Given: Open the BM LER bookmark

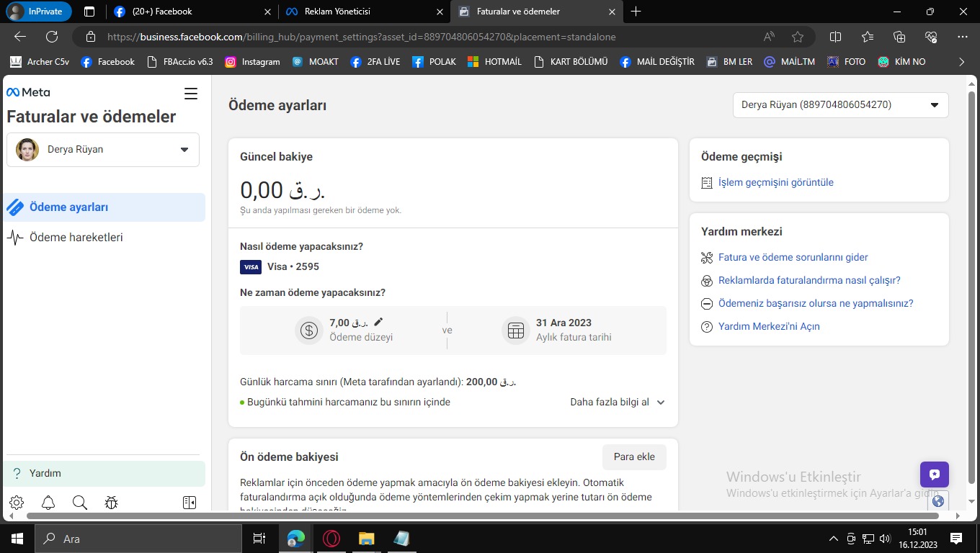Looking at the screenshot, I should [x=729, y=62].
